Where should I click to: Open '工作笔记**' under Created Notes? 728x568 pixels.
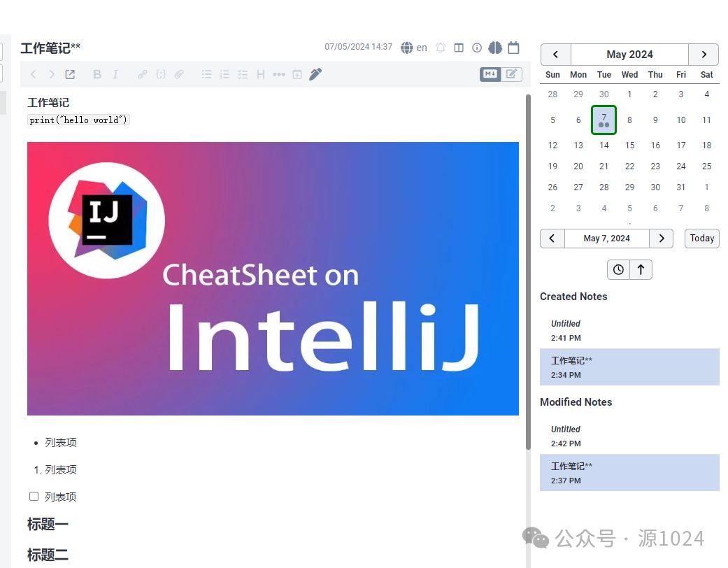(x=629, y=367)
